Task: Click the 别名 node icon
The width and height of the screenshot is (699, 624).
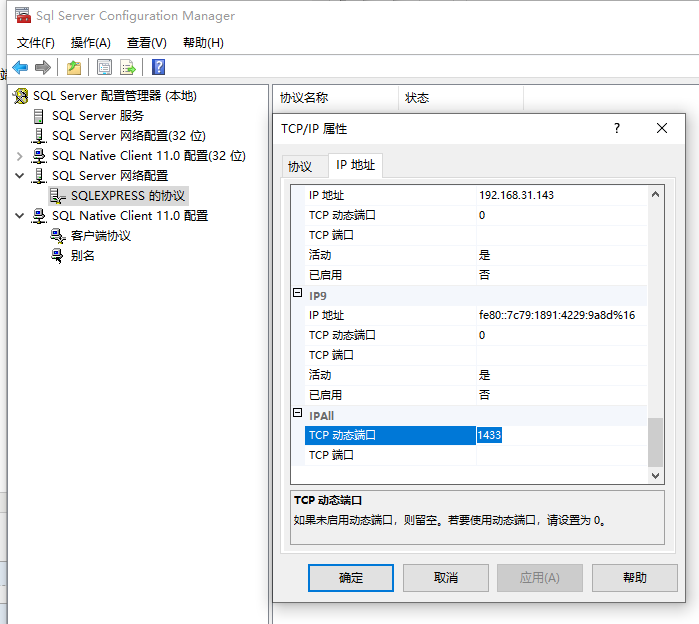Action: click(58, 256)
